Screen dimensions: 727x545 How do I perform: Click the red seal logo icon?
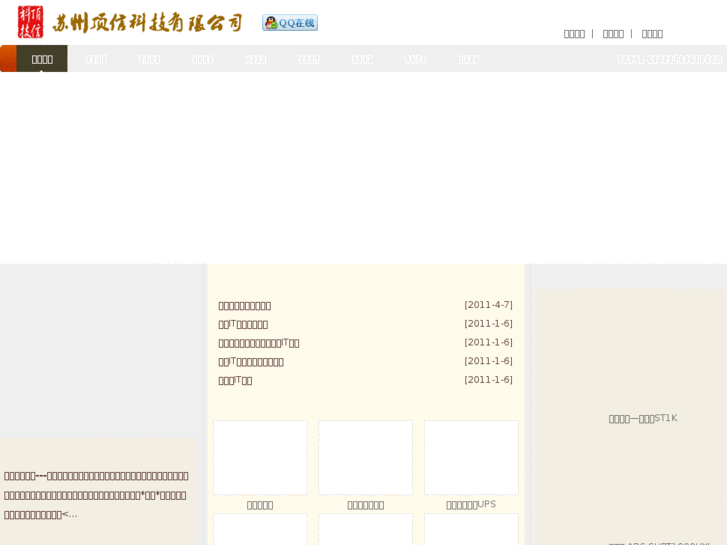(31, 22)
